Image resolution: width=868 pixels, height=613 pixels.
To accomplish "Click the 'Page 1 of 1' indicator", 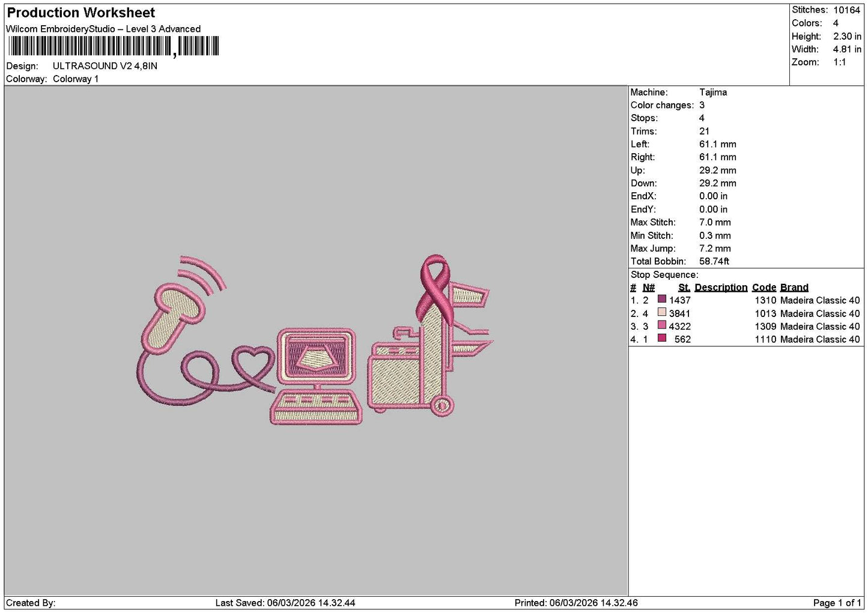I will 837,603.
